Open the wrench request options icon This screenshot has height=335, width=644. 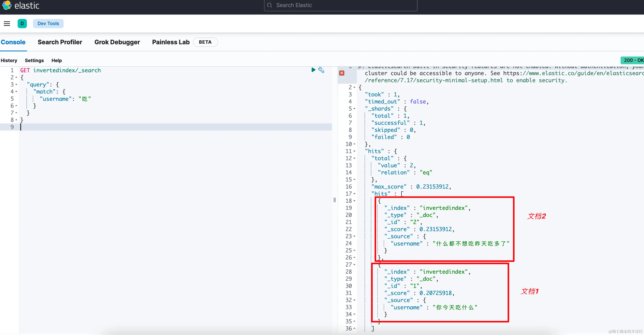pyautogui.click(x=321, y=70)
